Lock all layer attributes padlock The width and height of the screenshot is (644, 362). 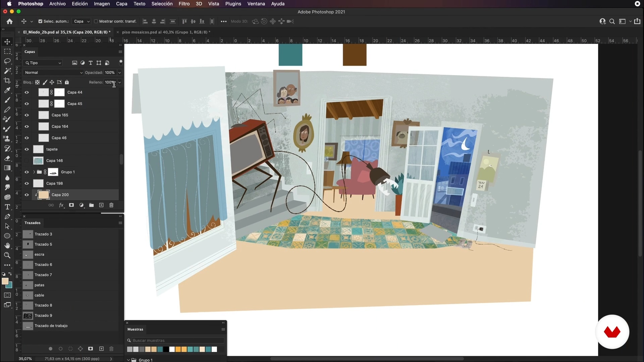click(67, 82)
